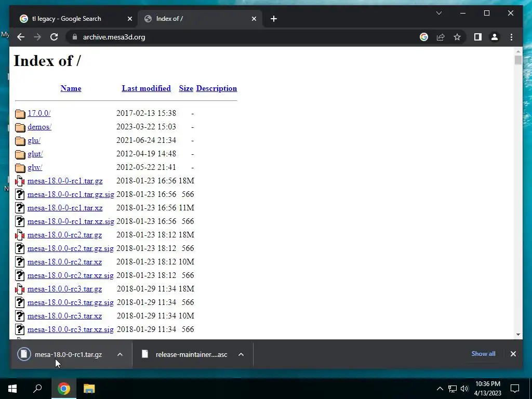This screenshot has height=399, width=532.
Task: Close the 'tl legacy - Google Search' tab
Action: tap(129, 19)
